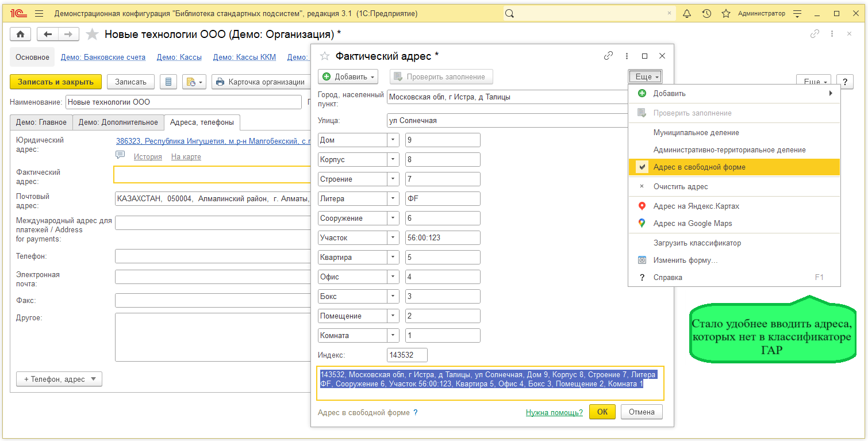868x441 pixels.
Task: Choose Очистить адрес from the menu
Action: (x=680, y=186)
